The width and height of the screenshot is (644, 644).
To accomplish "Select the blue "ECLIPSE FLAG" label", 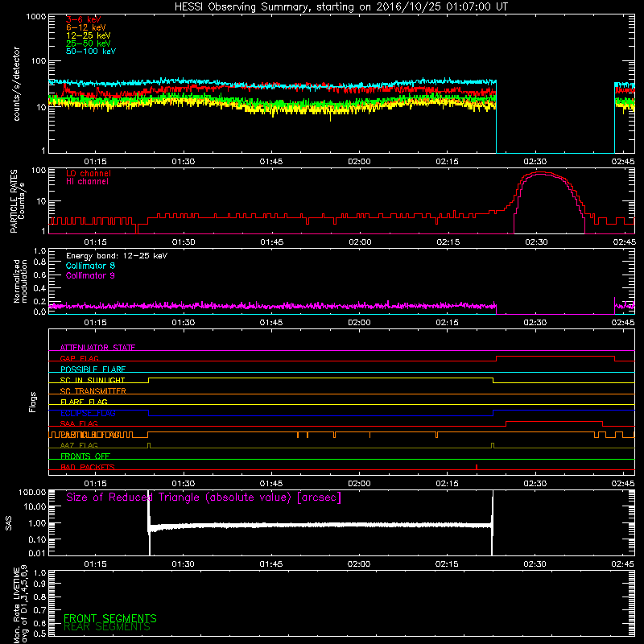I will [88, 413].
